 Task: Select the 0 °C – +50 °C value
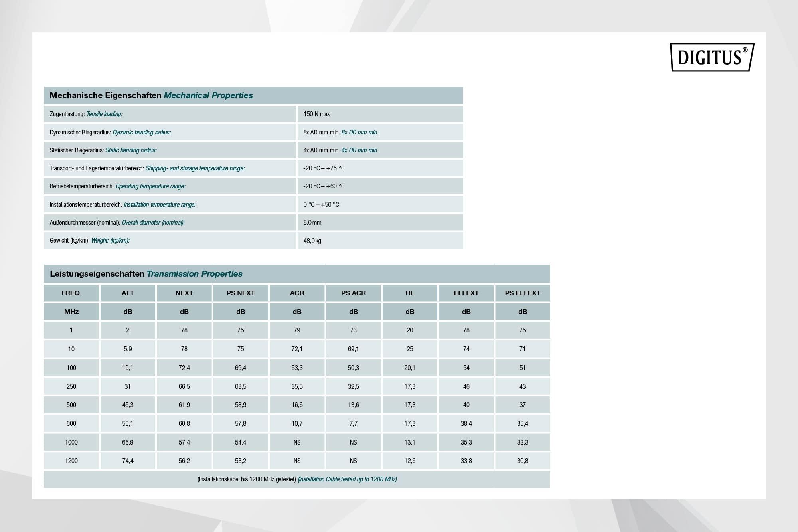(321, 205)
